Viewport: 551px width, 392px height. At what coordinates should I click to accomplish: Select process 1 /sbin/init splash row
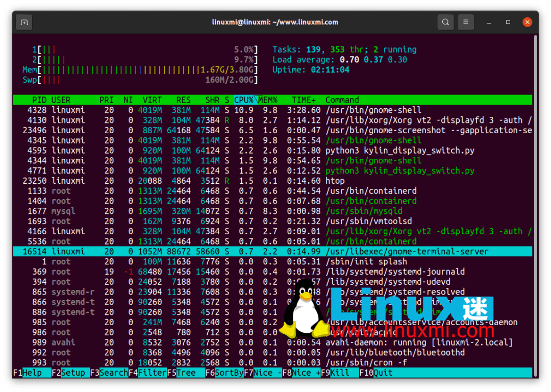click(x=272, y=261)
